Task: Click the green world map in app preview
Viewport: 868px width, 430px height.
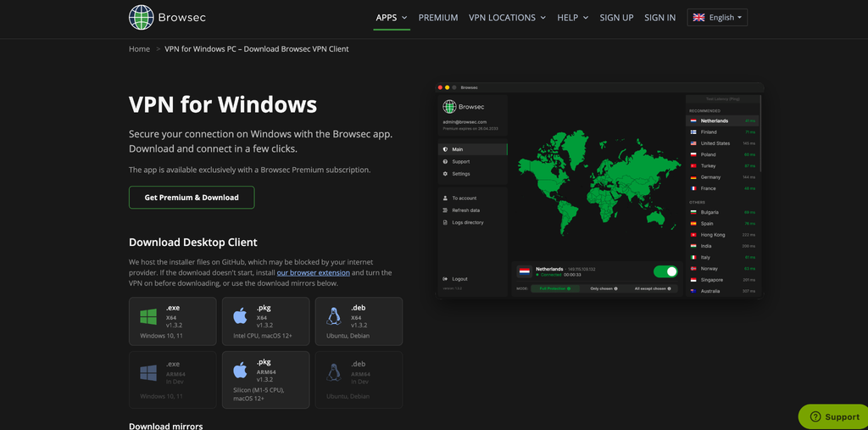Action: tap(599, 181)
